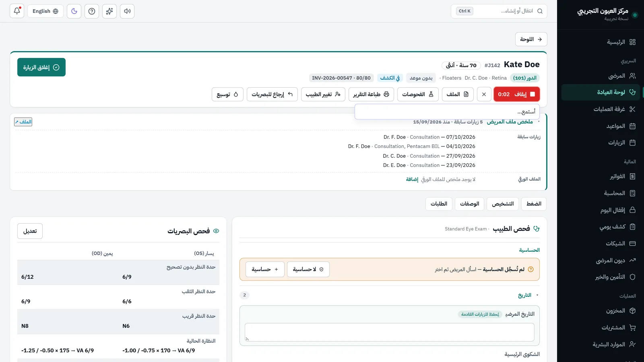Cancel recording with the X button

point(484,94)
